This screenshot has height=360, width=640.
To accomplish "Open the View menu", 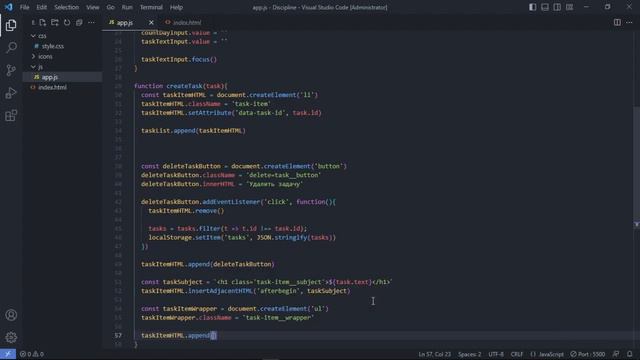I will (93, 7).
